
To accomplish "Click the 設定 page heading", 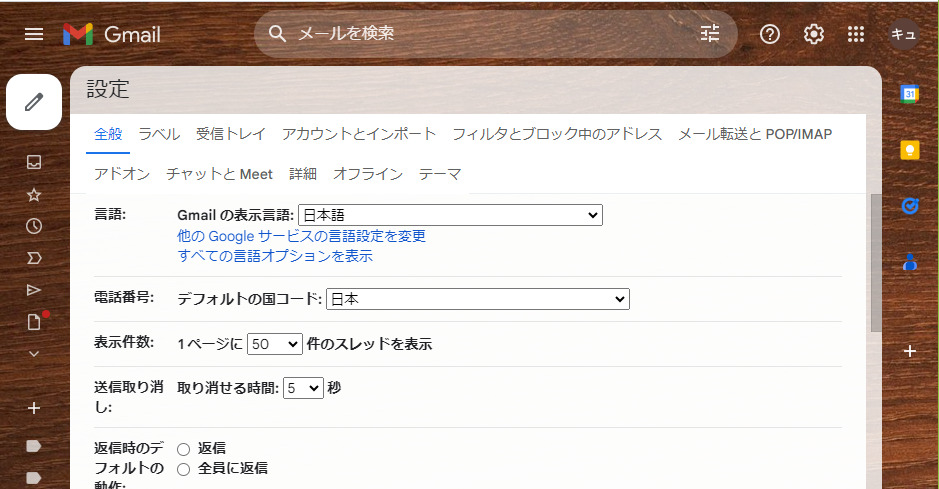I will tap(108, 89).
